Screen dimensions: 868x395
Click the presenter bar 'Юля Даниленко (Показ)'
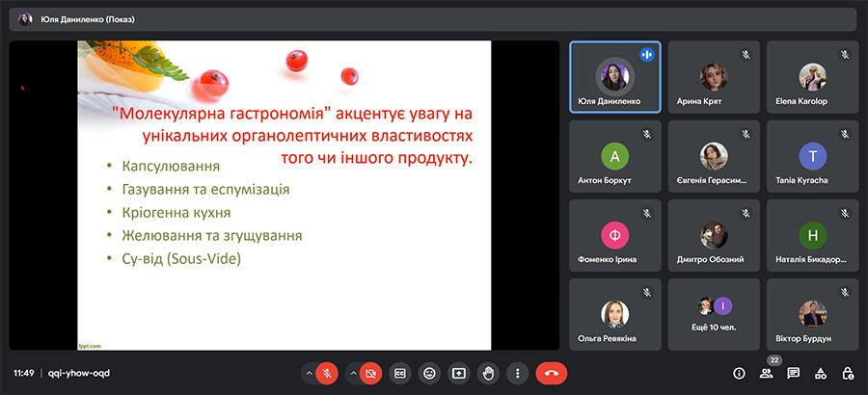tap(432, 19)
